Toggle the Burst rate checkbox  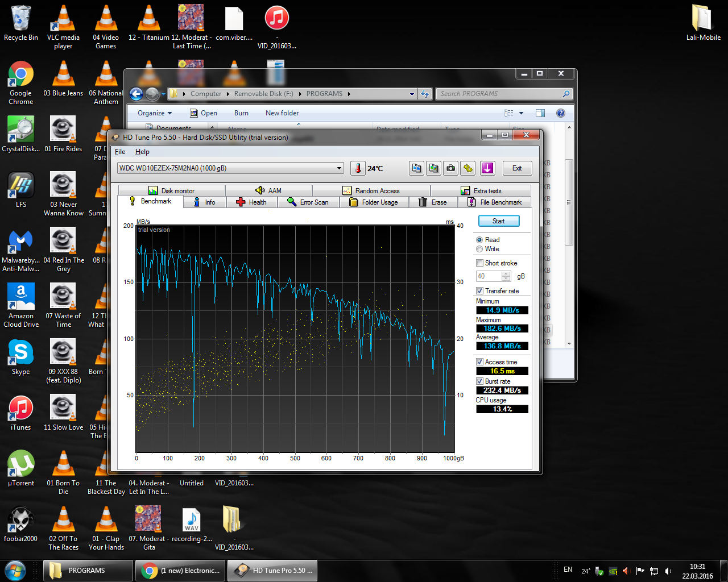479,381
